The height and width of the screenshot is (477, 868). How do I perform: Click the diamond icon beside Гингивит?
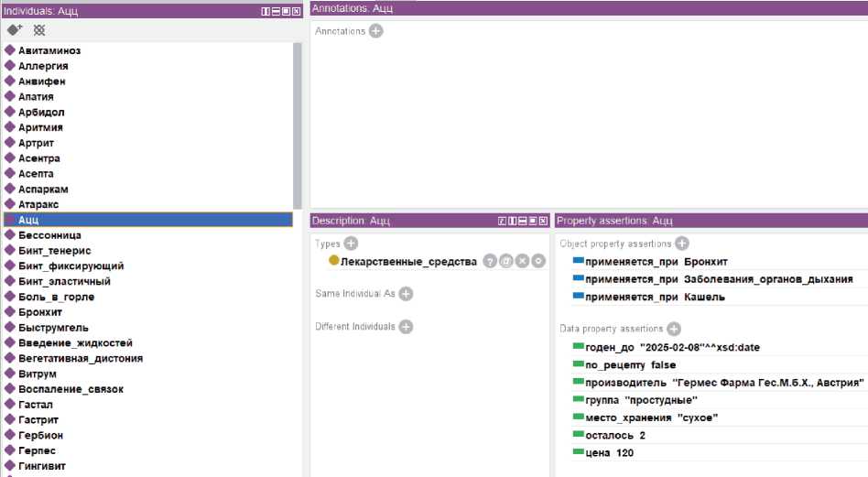coord(10,465)
